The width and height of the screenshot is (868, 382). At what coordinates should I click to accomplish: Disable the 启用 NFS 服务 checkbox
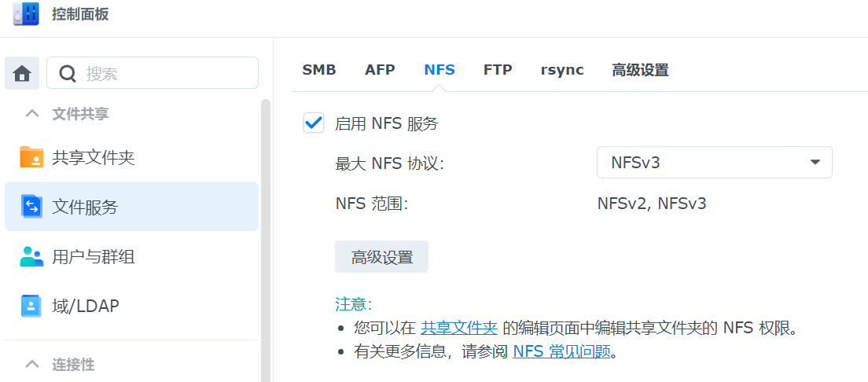coord(314,123)
